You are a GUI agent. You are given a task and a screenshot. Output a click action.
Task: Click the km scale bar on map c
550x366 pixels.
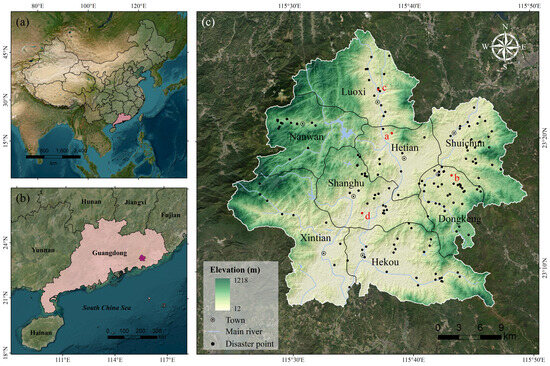469,337
